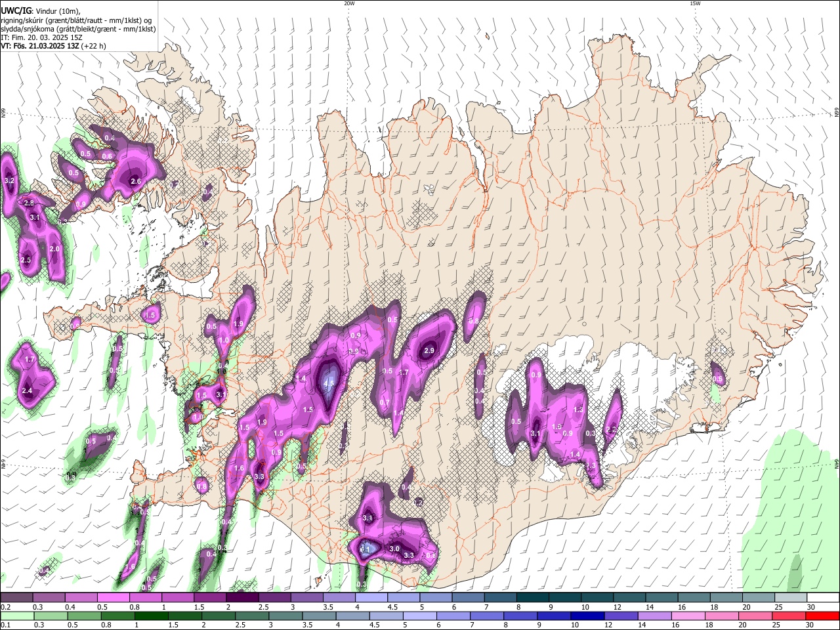Select top legend swatch between 4 and 4.5
Screen dimensions: 840x630
pos(371,598)
